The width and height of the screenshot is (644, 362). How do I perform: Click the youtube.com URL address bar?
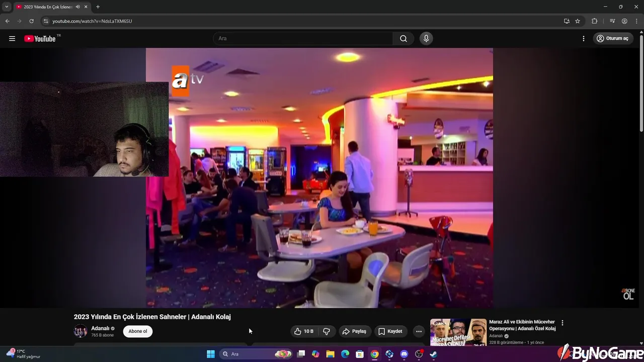[x=302, y=21]
